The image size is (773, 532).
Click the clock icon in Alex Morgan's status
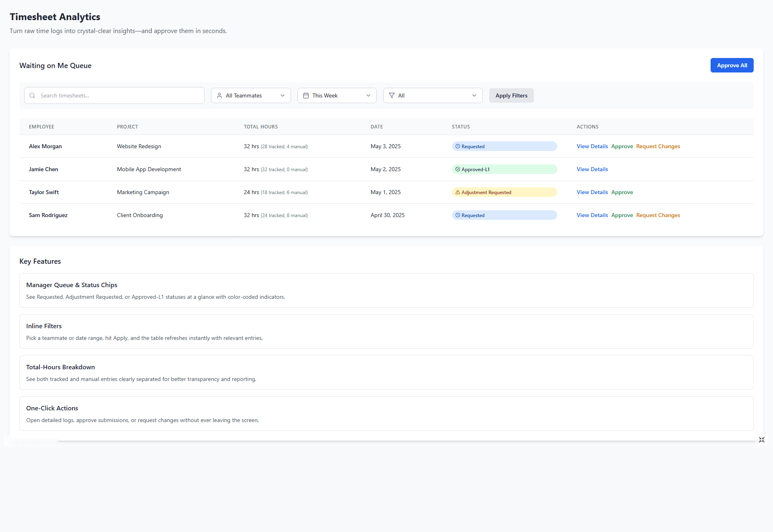point(458,146)
